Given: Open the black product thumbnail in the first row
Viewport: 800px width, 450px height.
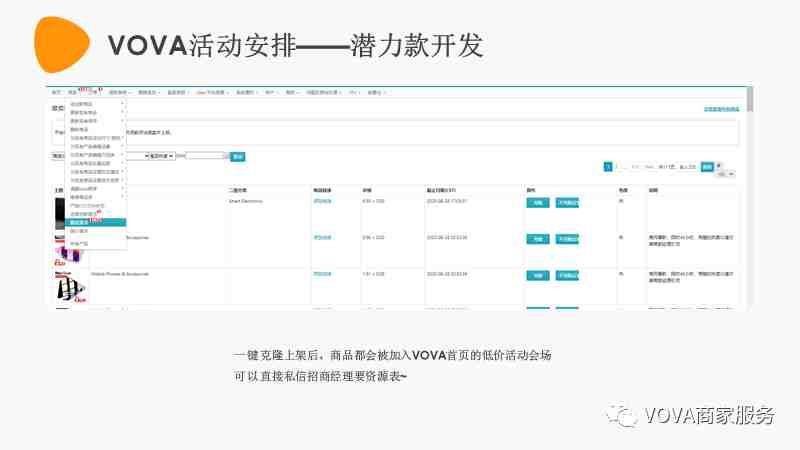Looking at the screenshot, I should pyautogui.click(x=60, y=213).
